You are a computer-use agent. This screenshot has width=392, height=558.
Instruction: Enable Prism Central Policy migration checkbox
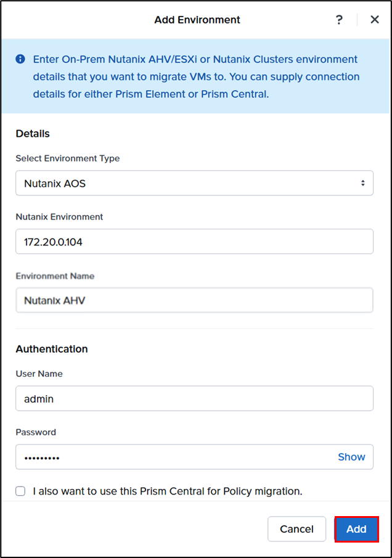tap(21, 491)
